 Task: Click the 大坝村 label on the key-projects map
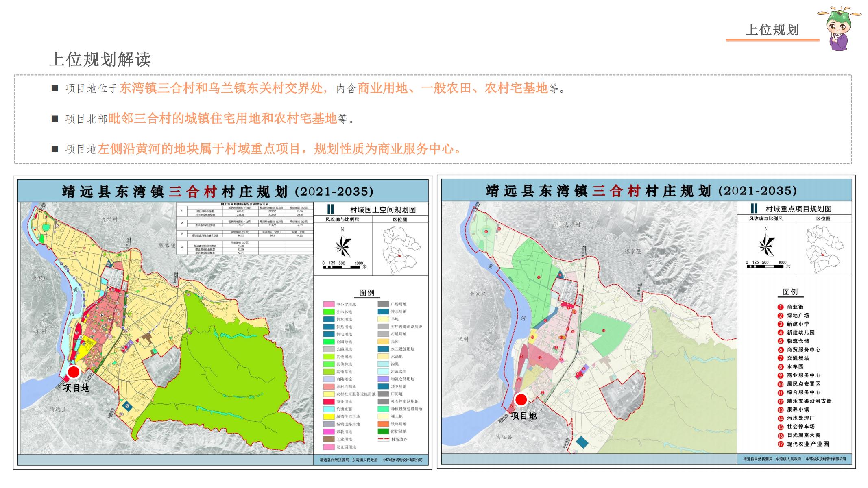coord(572,224)
